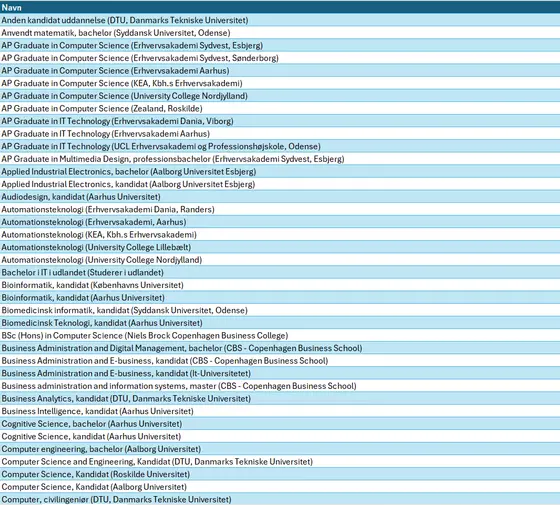Select 'AP Graduate in Computer Science (Erhvervsakademi Sydvest, Sønderborg)'
This screenshot has width=560, height=505.
click(x=280, y=58)
